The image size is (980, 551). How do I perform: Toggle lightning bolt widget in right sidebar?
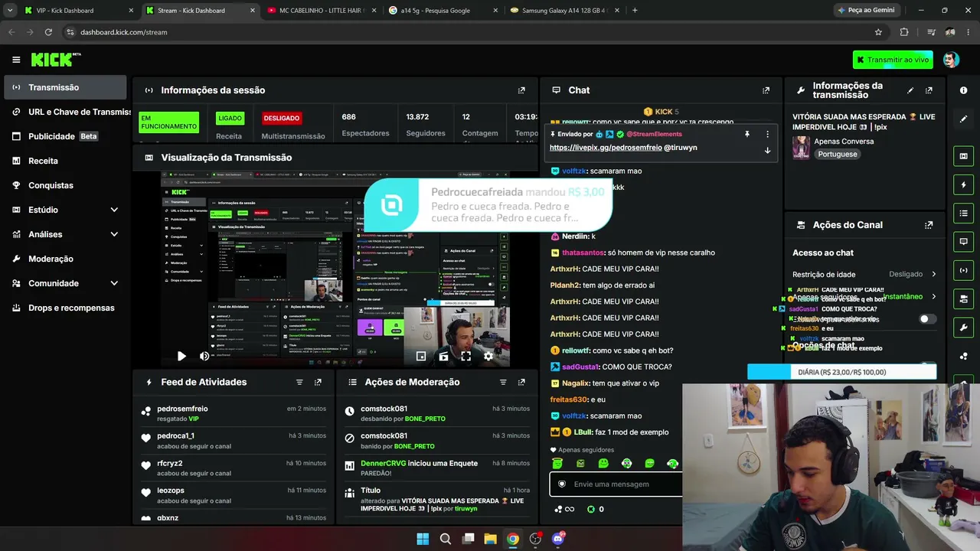pos(963,184)
